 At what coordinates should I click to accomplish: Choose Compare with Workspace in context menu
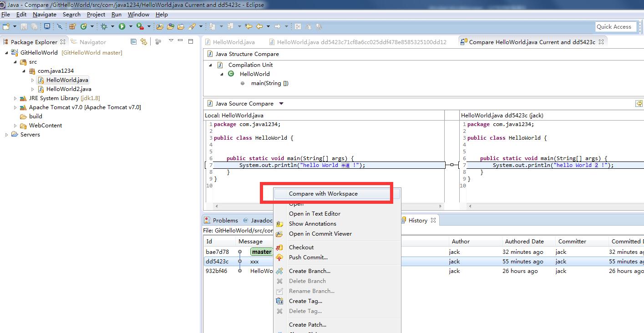(x=337, y=194)
